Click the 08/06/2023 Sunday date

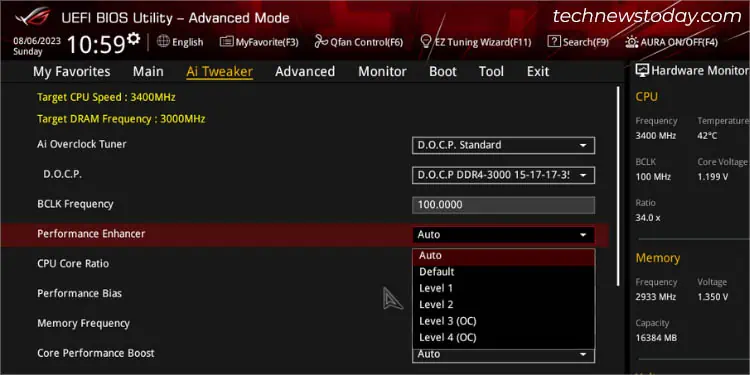click(x=37, y=46)
